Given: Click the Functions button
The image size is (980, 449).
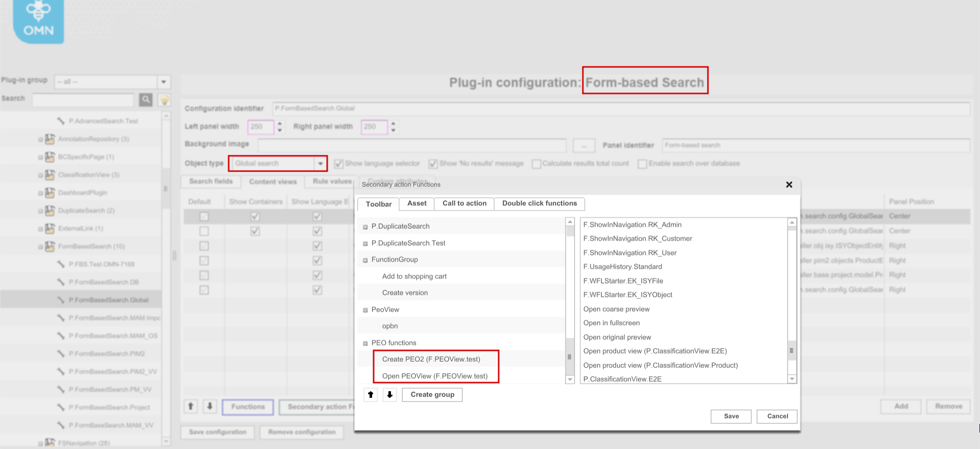Looking at the screenshot, I should coord(248,407).
